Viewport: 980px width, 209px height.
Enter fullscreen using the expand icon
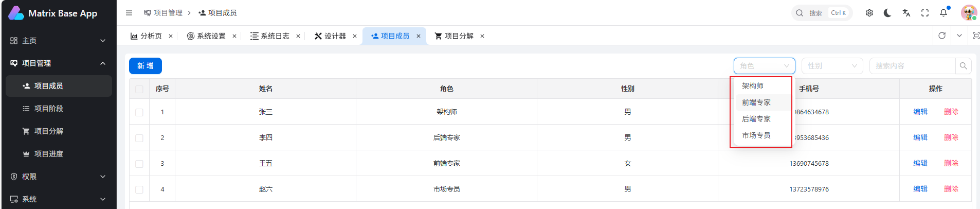click(x=924, y=13)
